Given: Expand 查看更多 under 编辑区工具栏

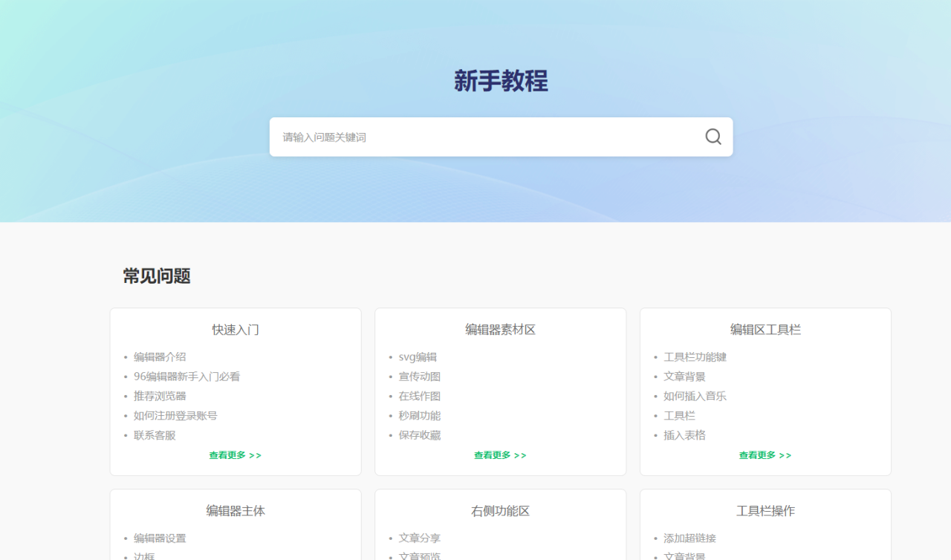Looking at the screenshot, I should point(765,455).
